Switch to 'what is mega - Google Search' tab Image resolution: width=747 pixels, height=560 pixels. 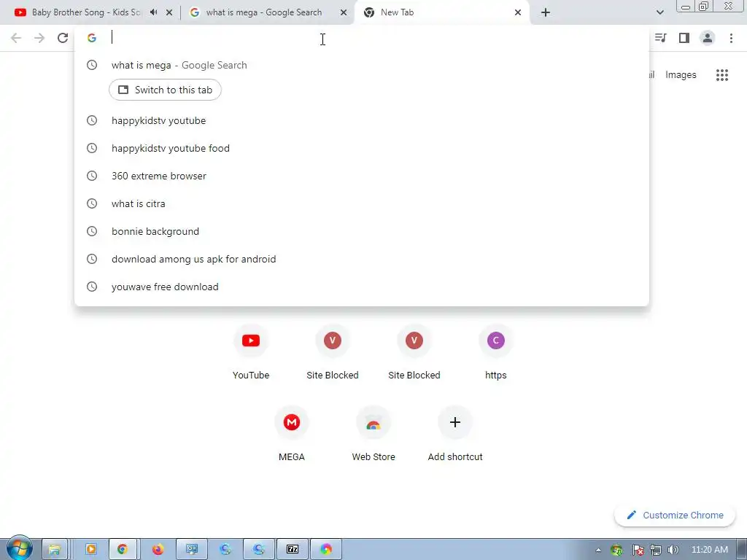click(264, 12)
